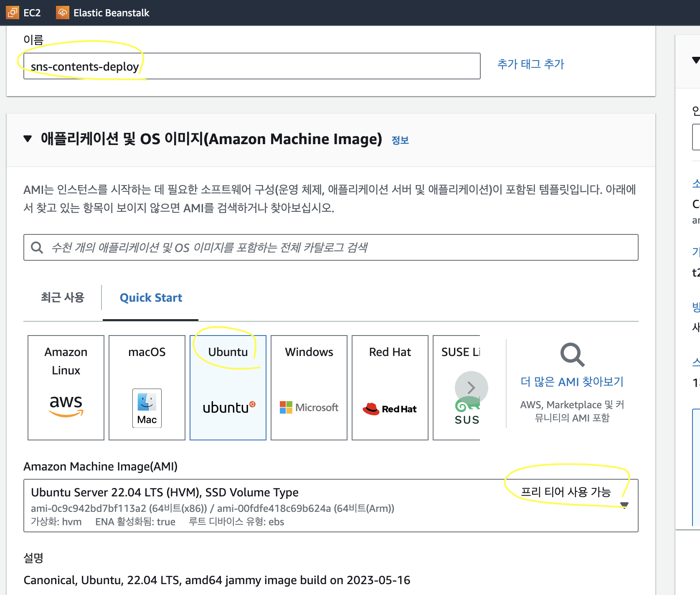Open the 정보 info link

pyautogui.click(x=400, y=140)
